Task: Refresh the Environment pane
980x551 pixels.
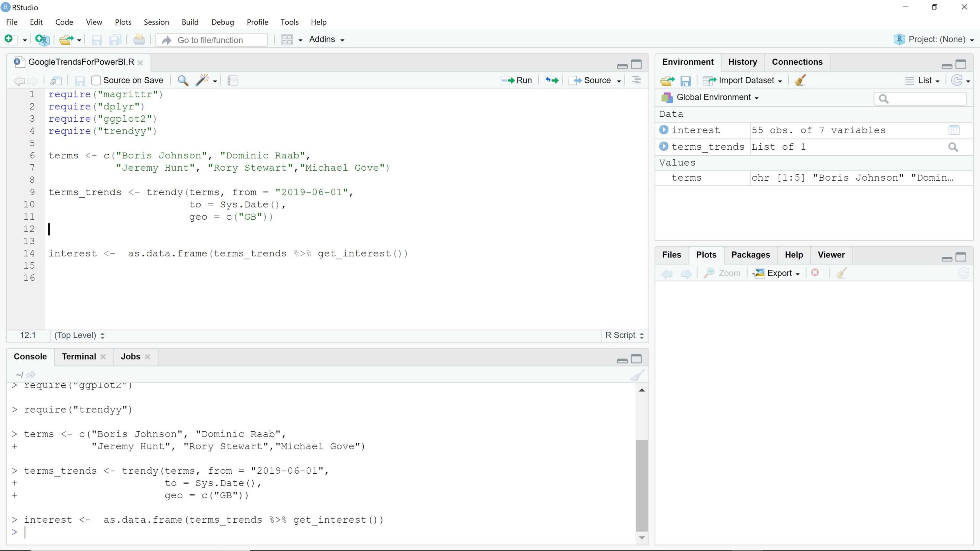Action: pos(957,80)
